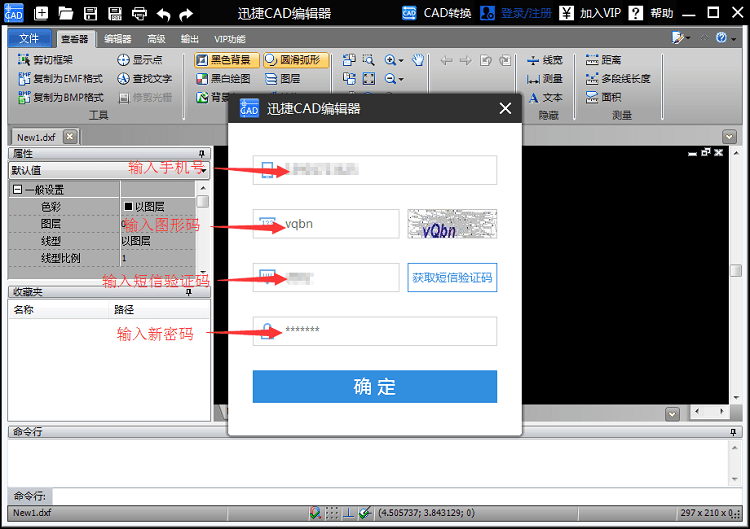Collapse the 一般设置 group
This screenshot has height=529, width=750.
click(x=17, y=190)
